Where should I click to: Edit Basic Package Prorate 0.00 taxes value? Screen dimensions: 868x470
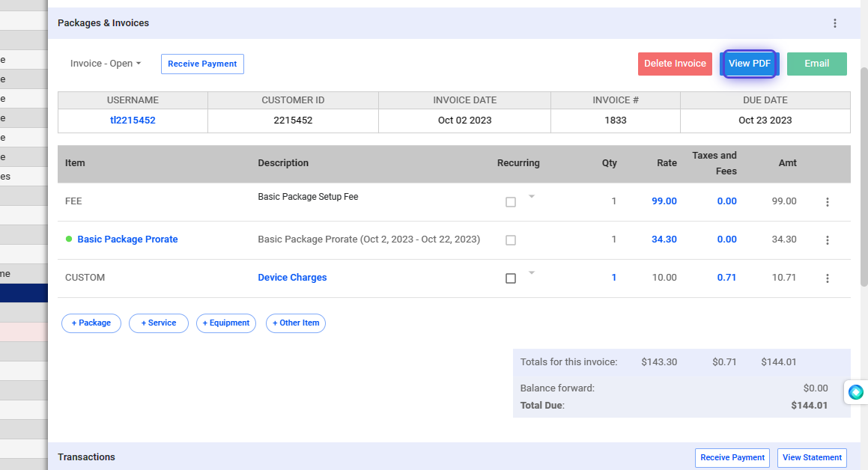[x=727, y=239]
